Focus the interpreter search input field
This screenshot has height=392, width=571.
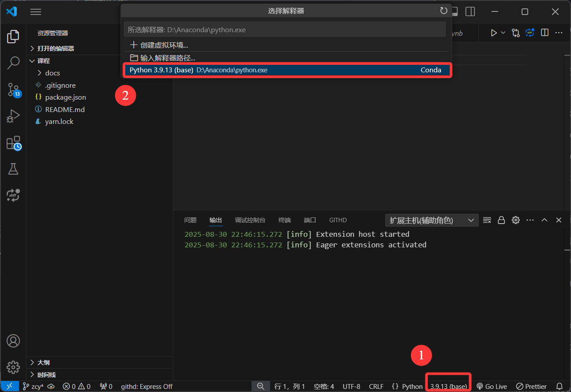[x=285, y=30]
